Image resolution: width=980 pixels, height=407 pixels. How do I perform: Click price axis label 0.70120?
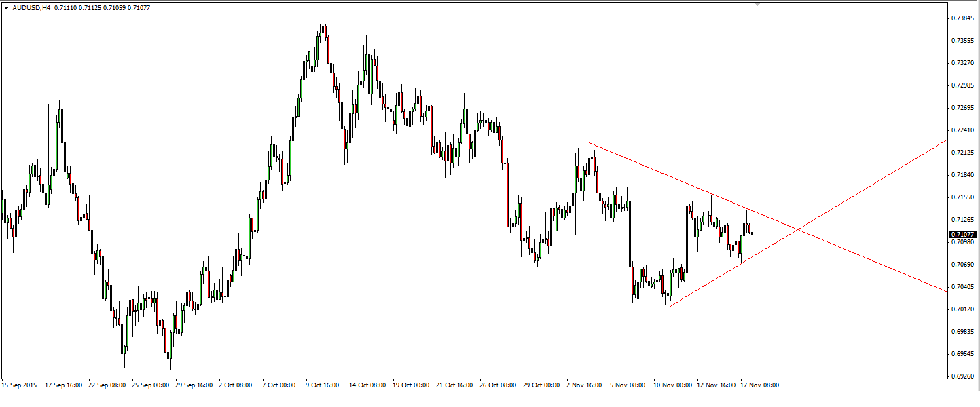(963, 309)
